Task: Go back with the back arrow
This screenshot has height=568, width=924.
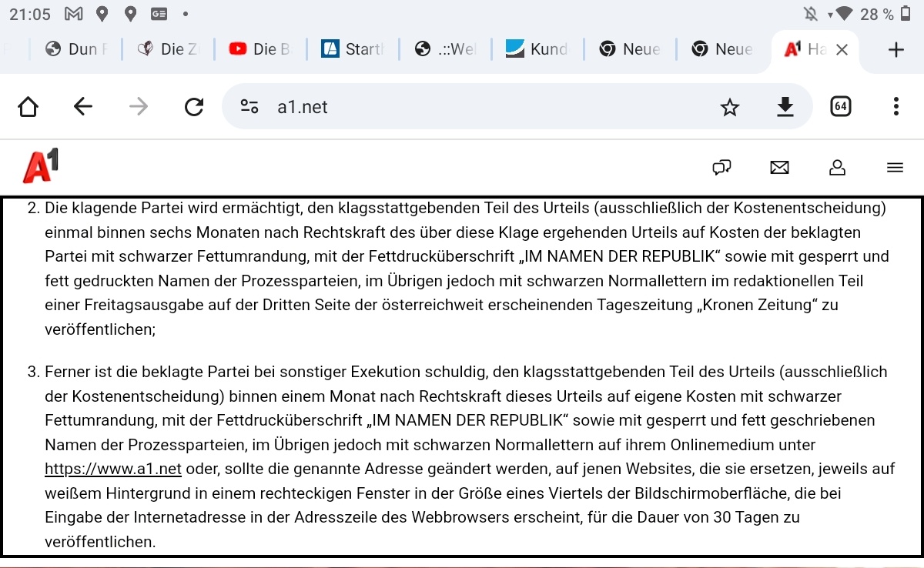Action: (x=83, y=107)
